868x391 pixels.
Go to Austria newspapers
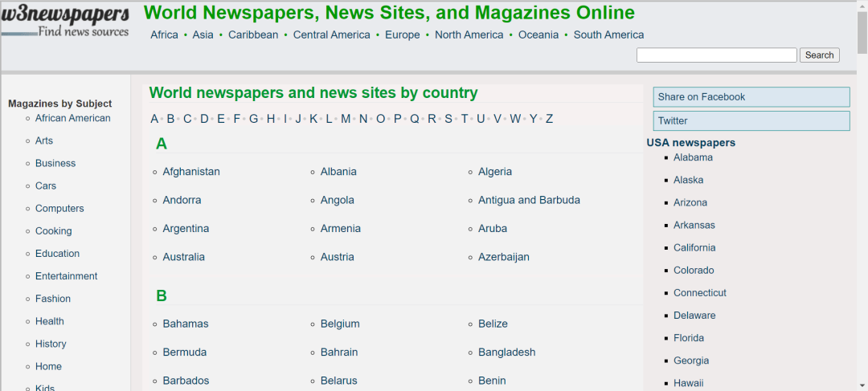337,257
